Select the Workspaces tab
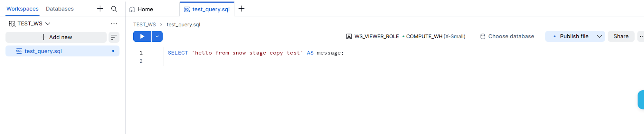This screenshot has width=644, height=134. point(23,9)
